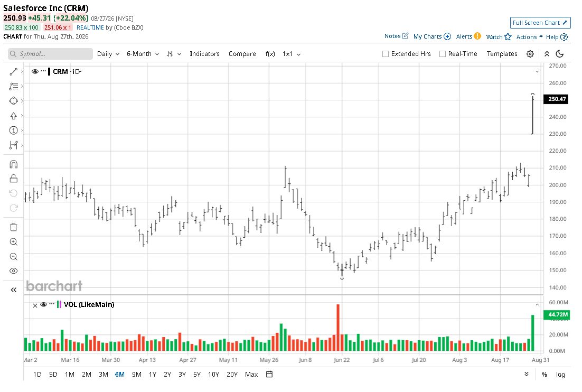Viewport: 582px width, 392px height.
Task: Open Full Screen Chart
Action: pos(540,23)
